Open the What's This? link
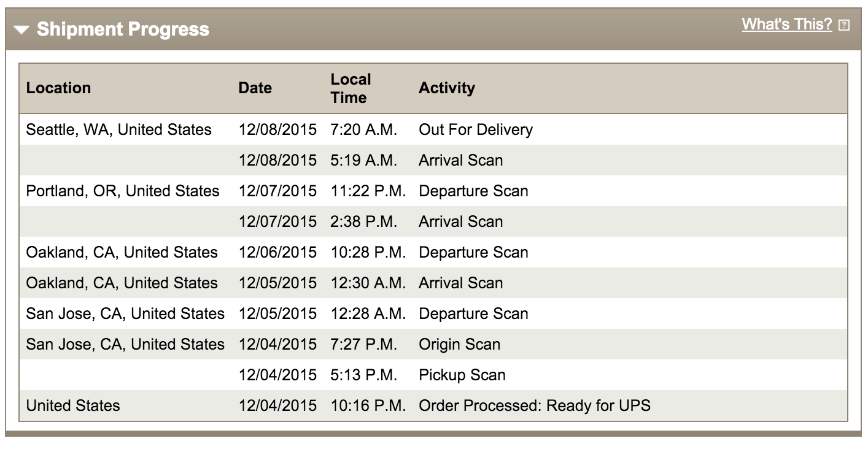The width and height of the screenshot is (868, 449). [788, 23]
